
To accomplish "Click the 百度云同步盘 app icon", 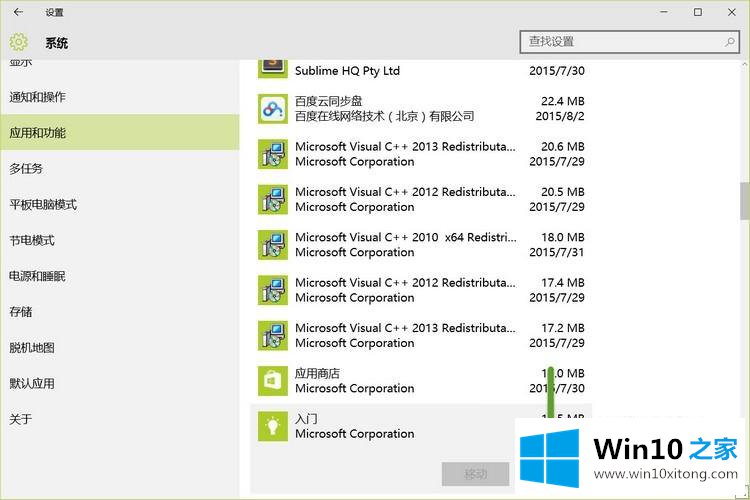I will [x=273, y=109].
